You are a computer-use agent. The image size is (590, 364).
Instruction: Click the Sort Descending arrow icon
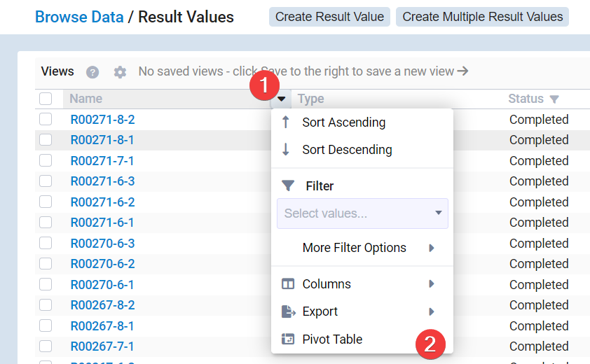285,150
